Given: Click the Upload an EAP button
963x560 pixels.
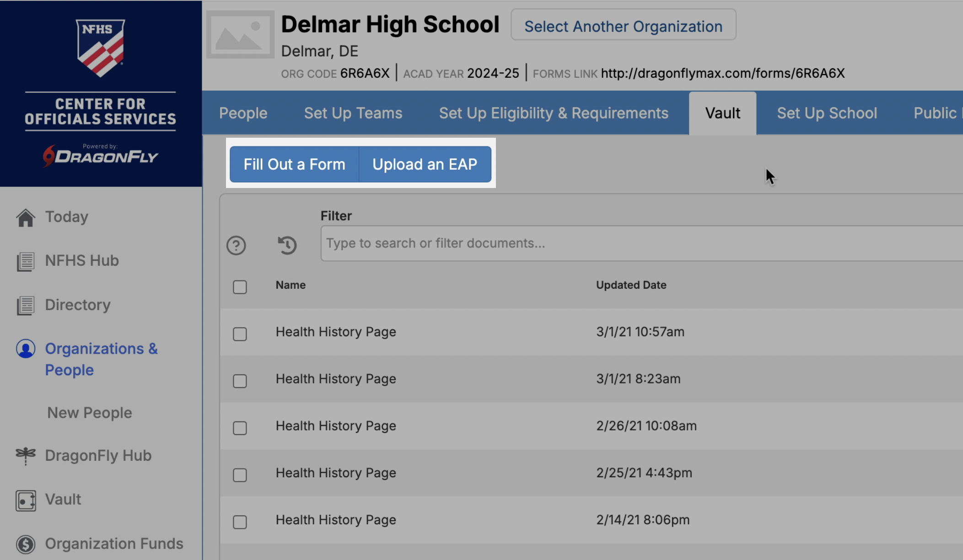Looking at the screenshot, I should pos(425,164).
